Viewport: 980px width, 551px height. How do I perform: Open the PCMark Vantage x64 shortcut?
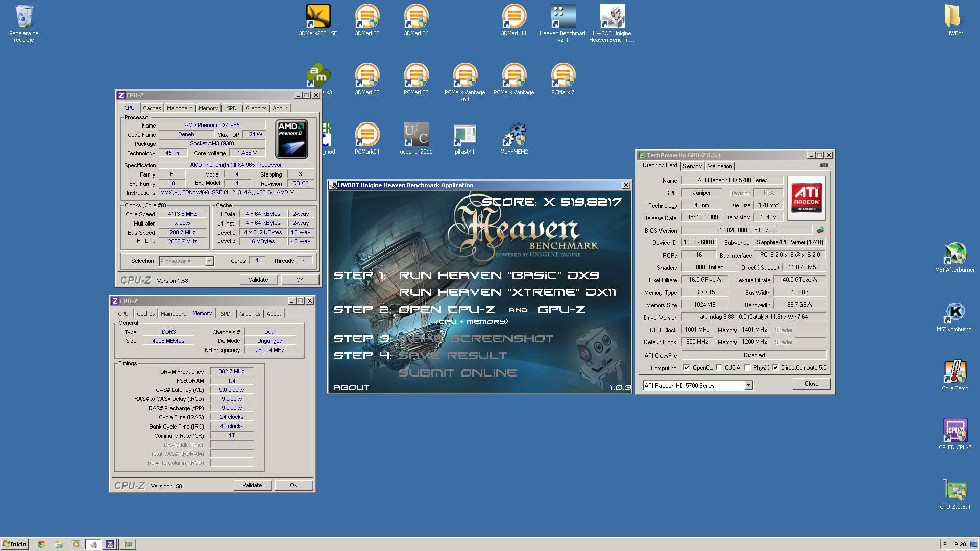click(x=464, y=82)
